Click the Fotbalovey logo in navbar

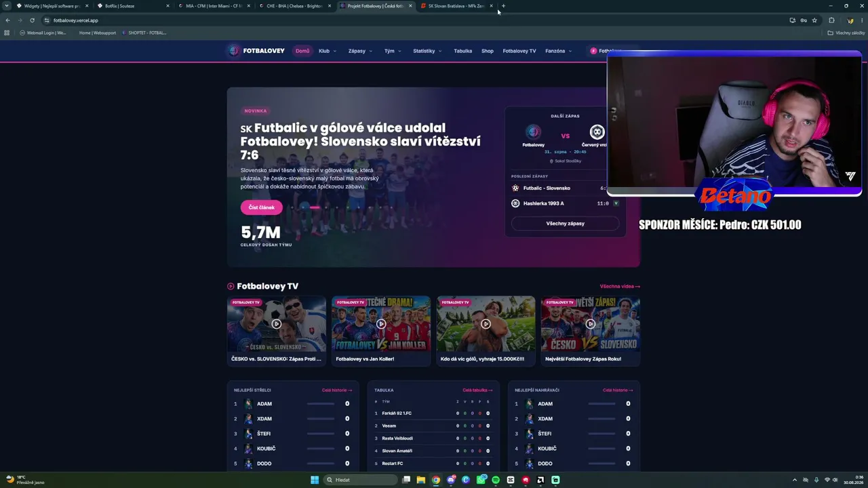pos(256,51)
